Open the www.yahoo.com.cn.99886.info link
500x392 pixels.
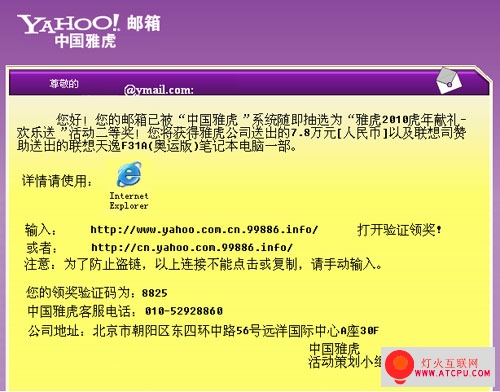click(204, 229)
